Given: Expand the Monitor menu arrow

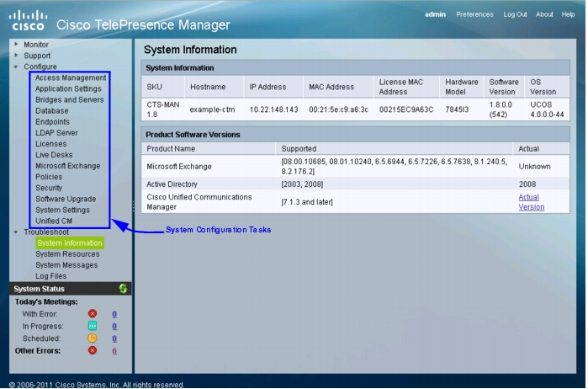Looking at the screenshot, I should pos(16,45).
